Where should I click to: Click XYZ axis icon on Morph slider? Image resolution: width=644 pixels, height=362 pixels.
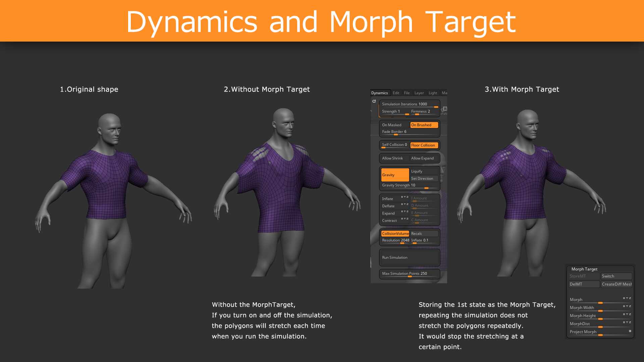click(x=627, y=298)
